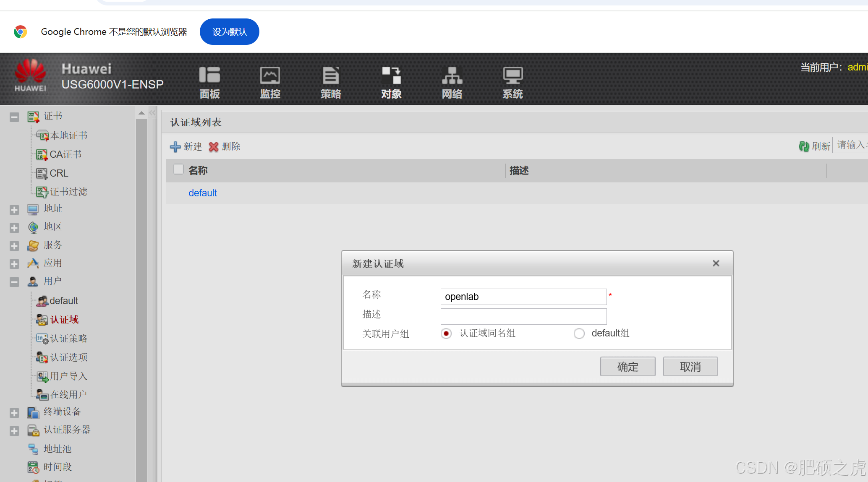The height and width of the screenshot is (482, 868).
Task: Select the 认证域同名组 radio button
Action: [446, 333]
